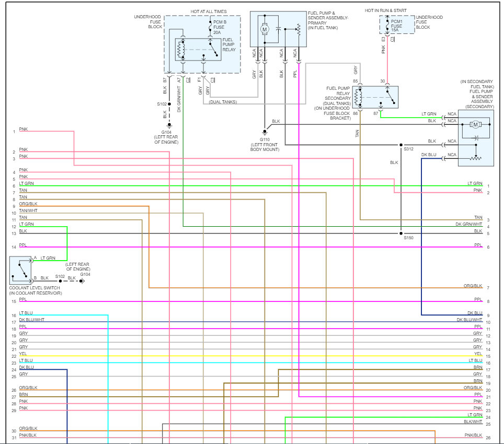Click the 'DK GRN/WHT' label at right edge
This screenshot has height=444, width=504.
click(x=468, y=224)
